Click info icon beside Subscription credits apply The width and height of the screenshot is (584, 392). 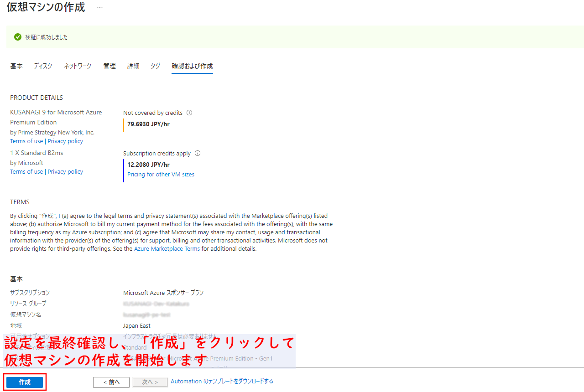(x=198, y=154)
